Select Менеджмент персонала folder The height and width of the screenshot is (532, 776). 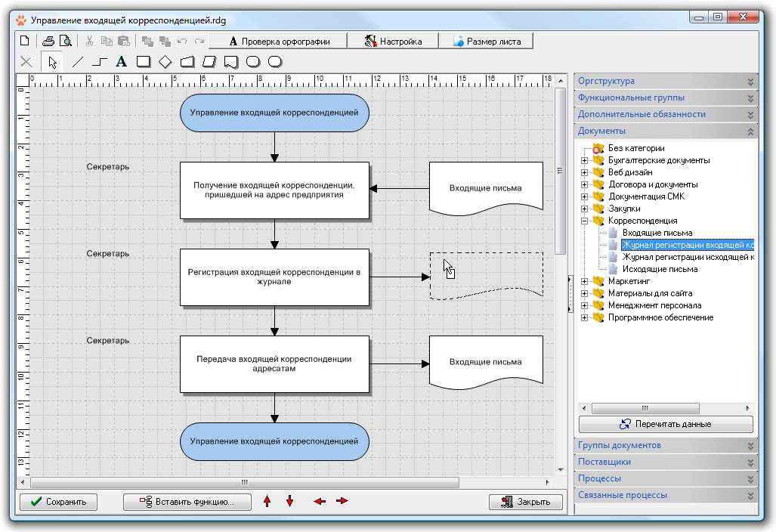pyautogui.click(x=654, y=305)
